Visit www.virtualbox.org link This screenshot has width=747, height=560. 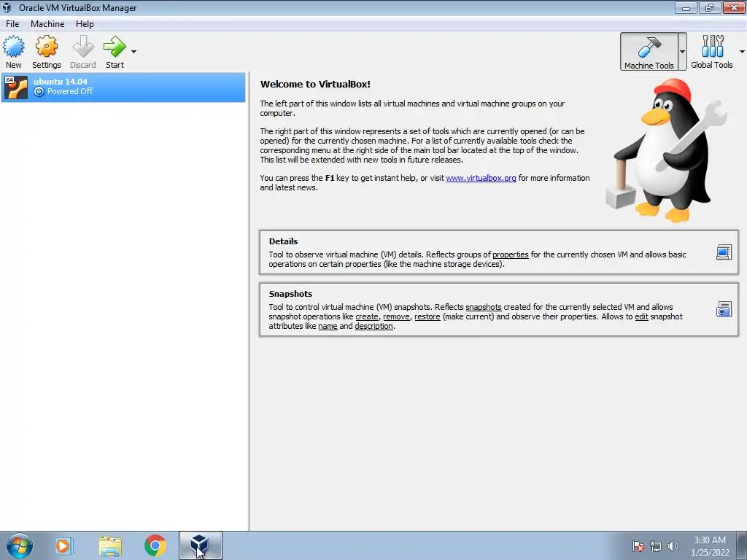[481, 178]
